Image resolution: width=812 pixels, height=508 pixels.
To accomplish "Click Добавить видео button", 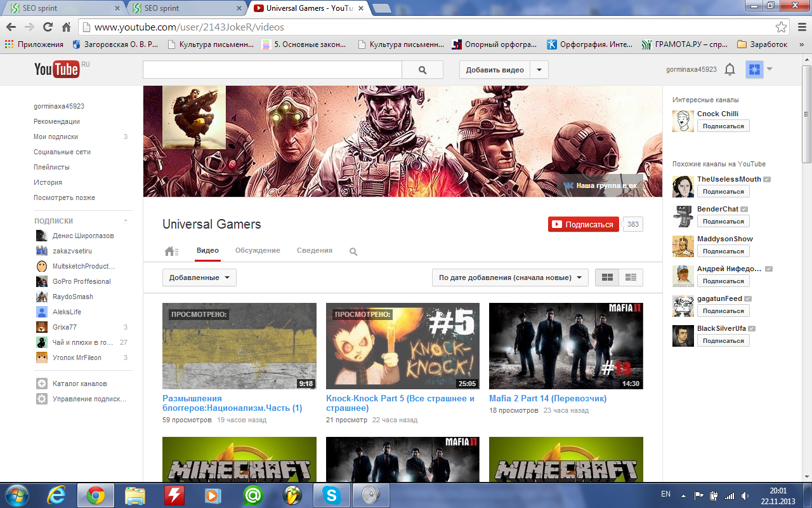I will click(495, 70).
